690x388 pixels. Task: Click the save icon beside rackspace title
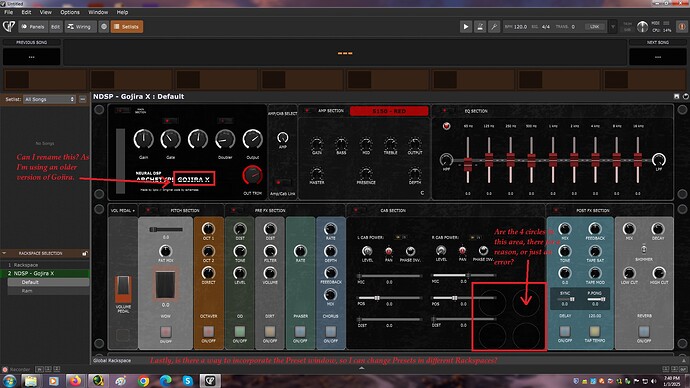pyautogui.click(x=677, y=96)
